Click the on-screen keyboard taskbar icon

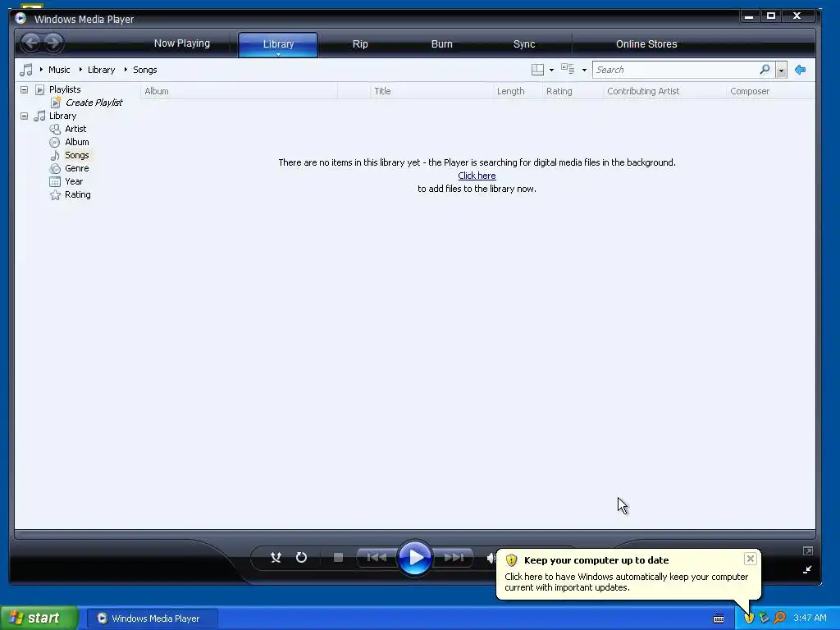[x=719, y=619]
